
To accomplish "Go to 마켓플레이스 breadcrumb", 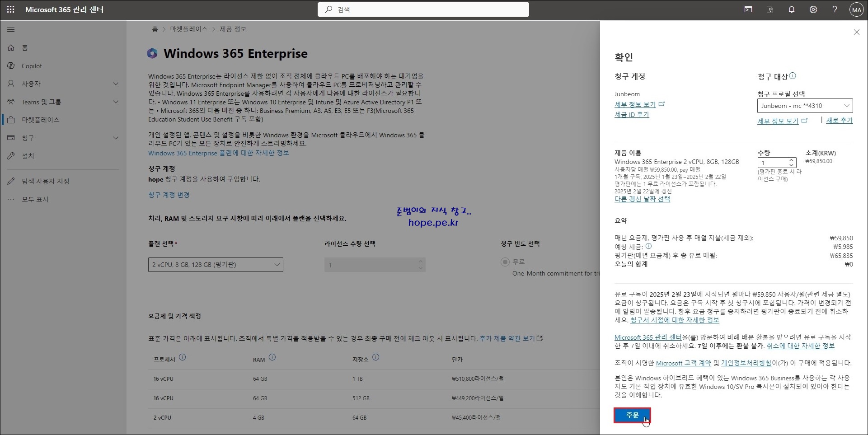I will 189,29.
